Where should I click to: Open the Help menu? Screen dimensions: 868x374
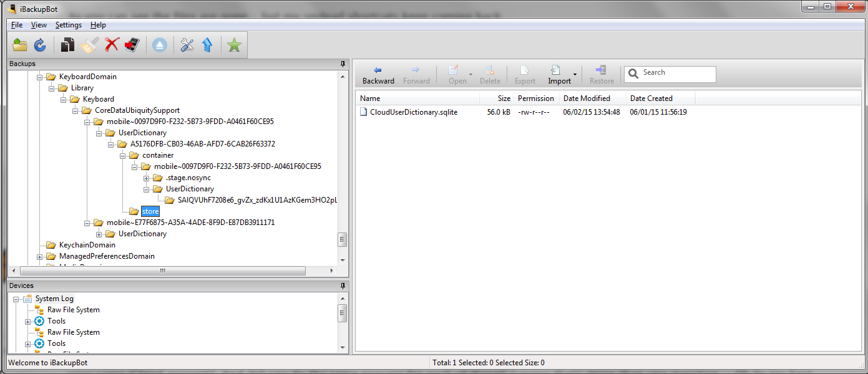[x=98, y=25]
